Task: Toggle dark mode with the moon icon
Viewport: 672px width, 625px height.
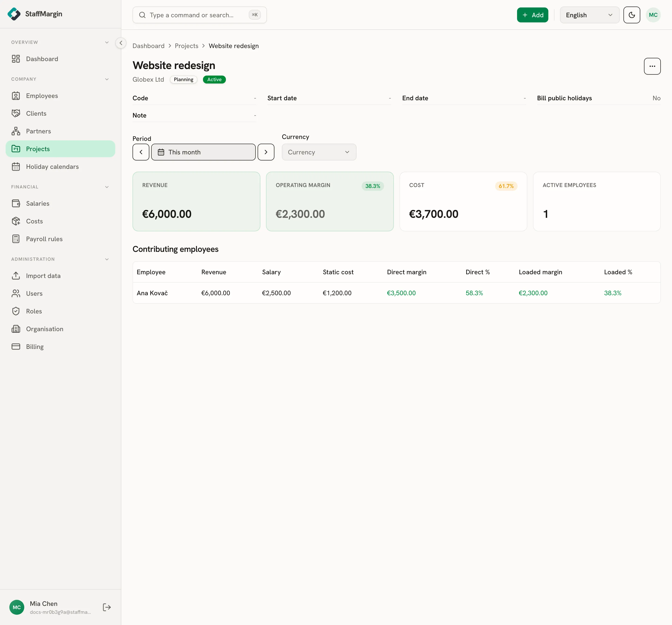Action: pos(632,15)
